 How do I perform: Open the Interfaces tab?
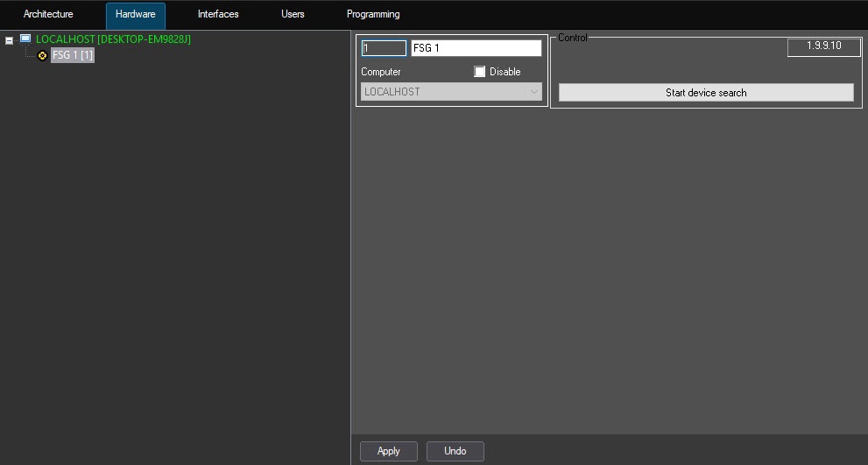[x=218, y=14]
